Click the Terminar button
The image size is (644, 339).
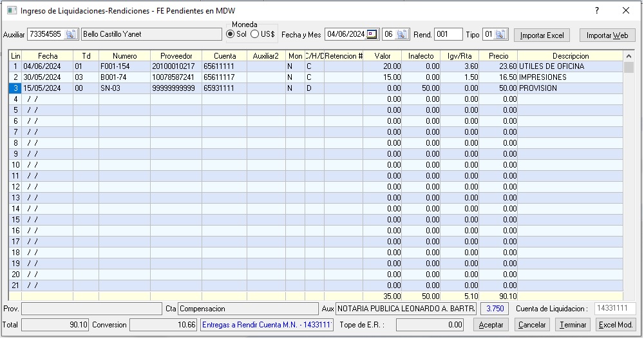573,325
